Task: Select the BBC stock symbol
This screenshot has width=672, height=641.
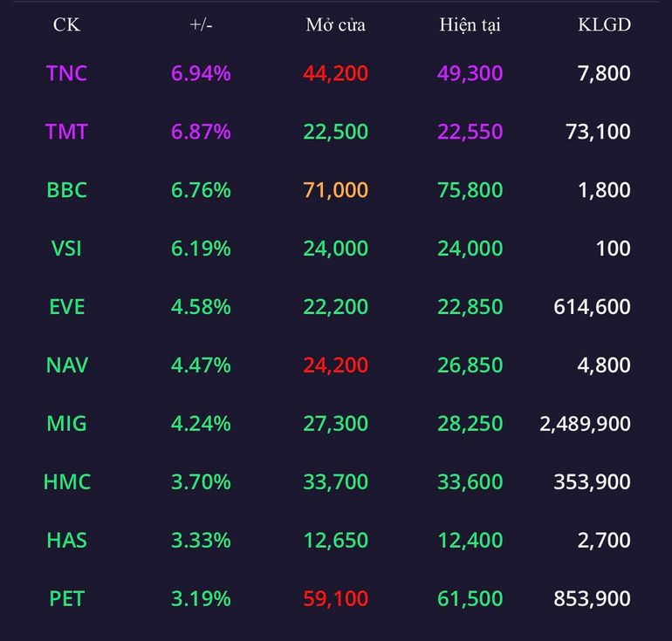Action: (66, 190)
